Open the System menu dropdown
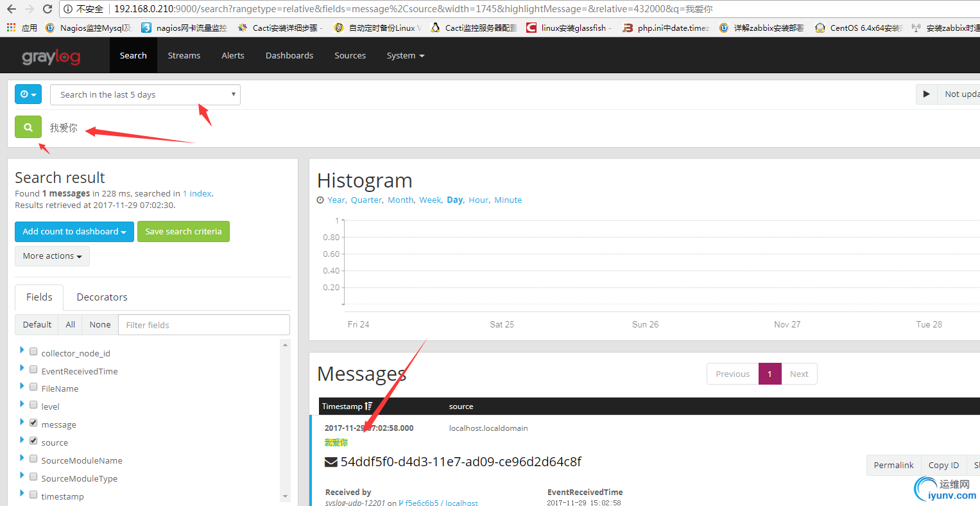Screen dimensions: 980x506 pos(406,56)
